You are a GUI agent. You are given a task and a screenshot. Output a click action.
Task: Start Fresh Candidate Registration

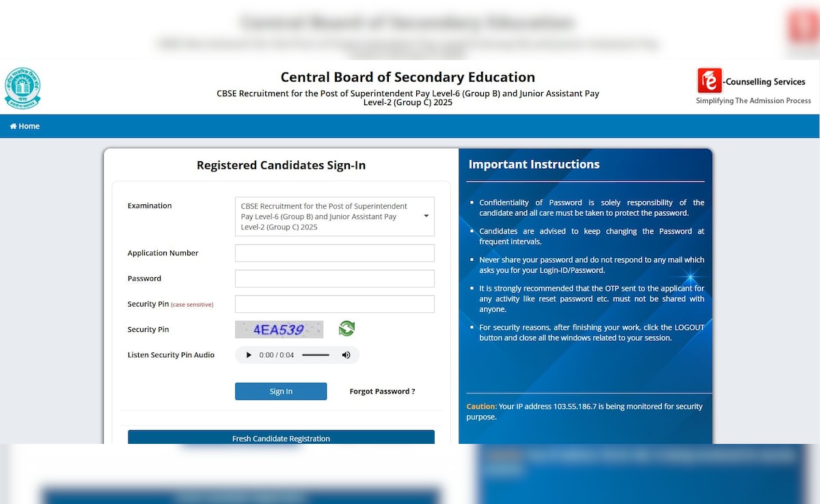(x=281, y=438)
